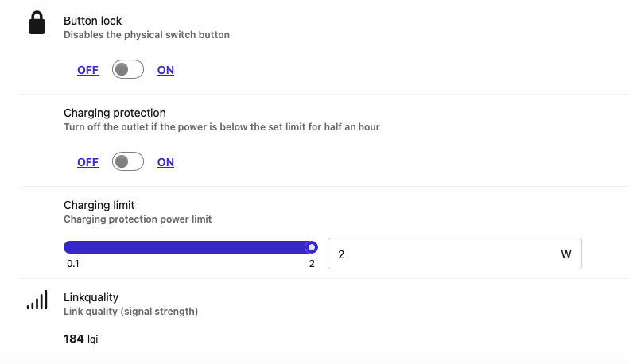Image resolution: width=629 pixels, height=364 pixels.
Task: Click the "Disables the physical switch button" description
Action: (x=146, y=35)
